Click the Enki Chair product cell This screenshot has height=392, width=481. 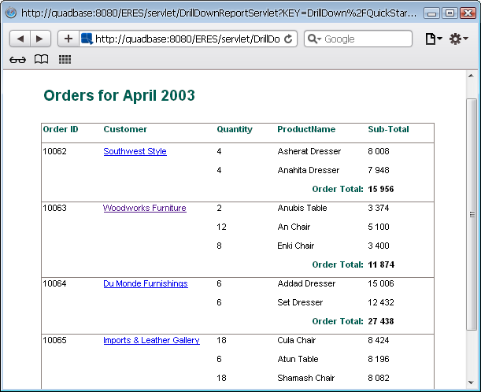click(x=296, y=246)
